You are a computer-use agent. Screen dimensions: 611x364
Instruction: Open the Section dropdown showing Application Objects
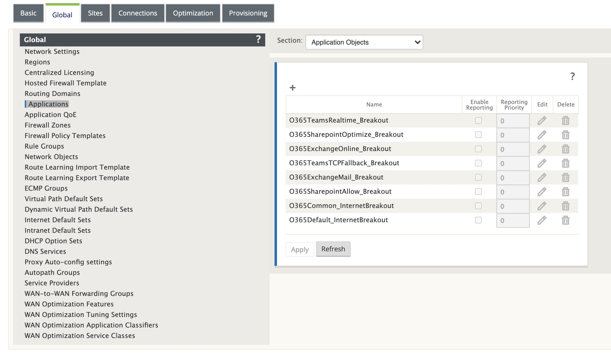(x=364, y=42)
